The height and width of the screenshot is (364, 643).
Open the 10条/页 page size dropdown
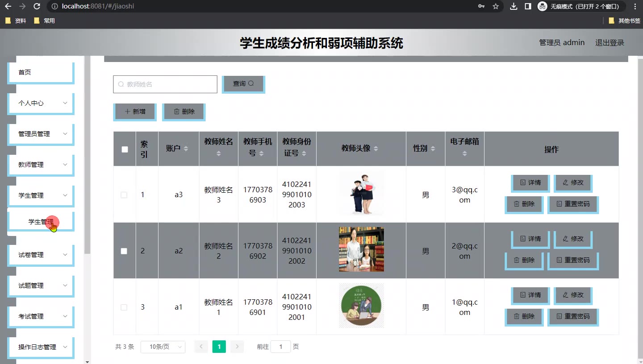click(x=163, y=347)
